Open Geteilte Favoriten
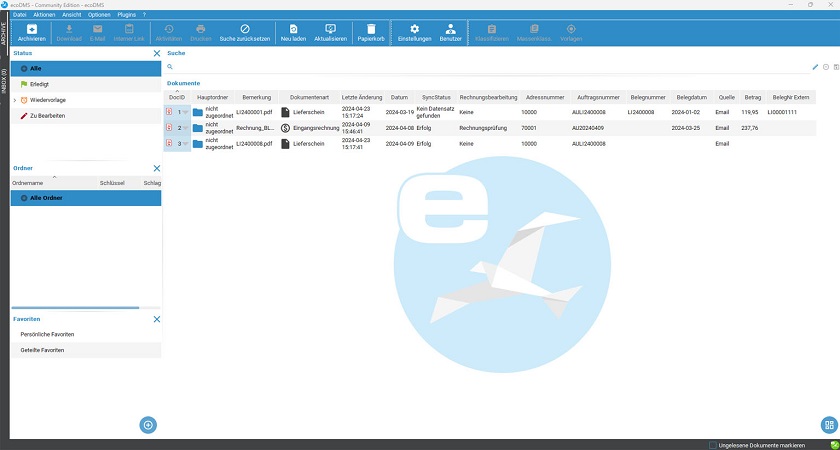Viewport: 840px width, 450px height. click(x=86, y=350)
